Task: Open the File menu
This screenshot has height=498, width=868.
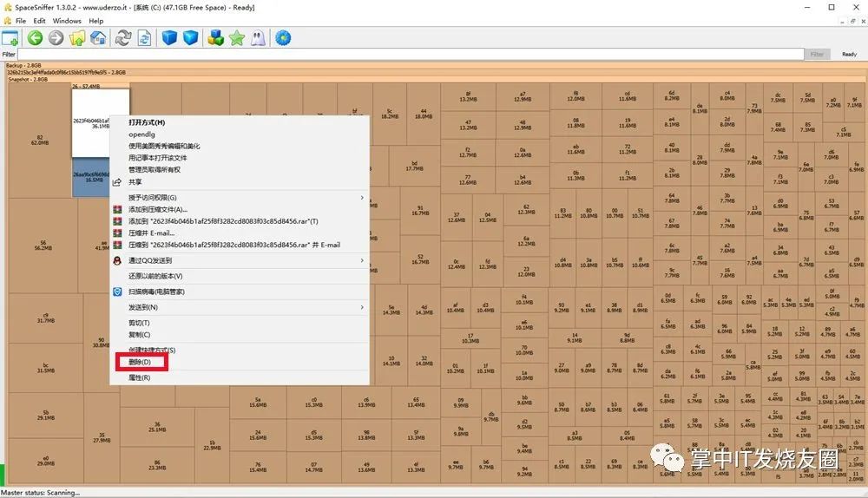Action: click(x=21, y=21)
